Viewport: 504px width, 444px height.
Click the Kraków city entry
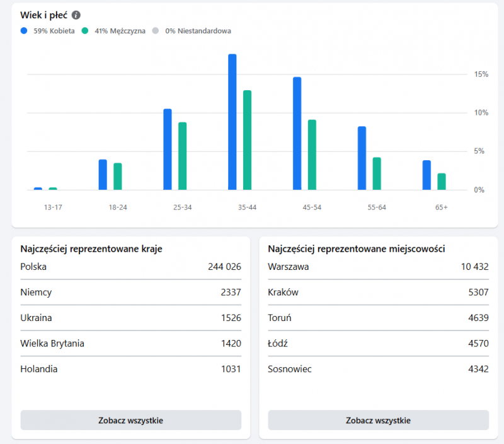tap(378, 292)
